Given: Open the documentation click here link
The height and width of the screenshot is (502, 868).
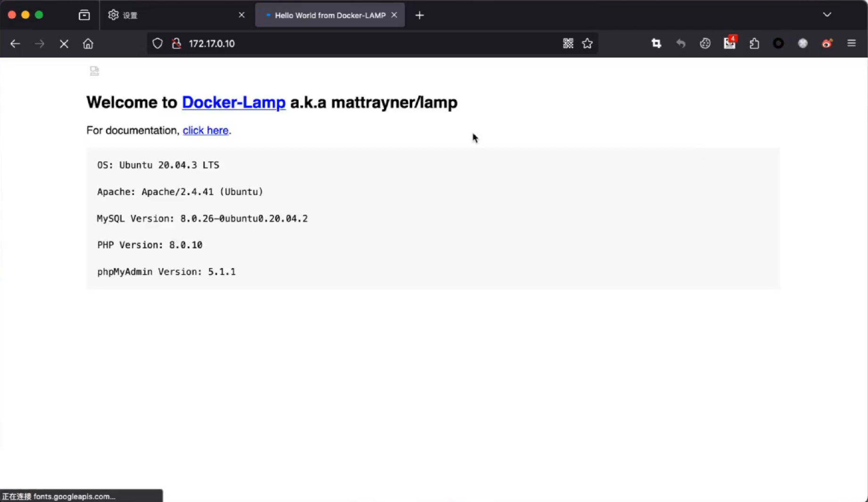Looking at the screenshot, I should pyautogui.click(x=205, y=130).
